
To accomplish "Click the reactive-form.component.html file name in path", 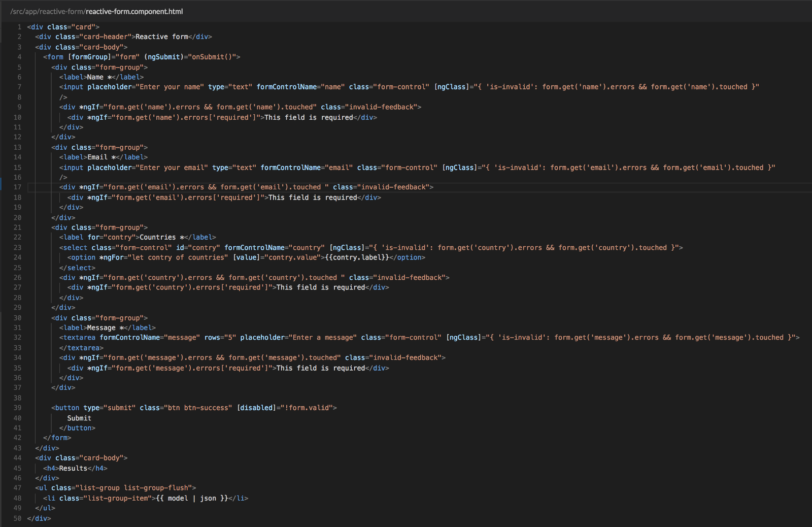I will (x=134, y=12).
